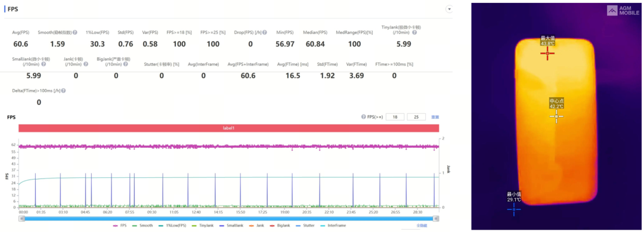Open the help icon beside Delta(FTime)>100ms
Viewport: 644px width, 232px height.
point(63,91)
